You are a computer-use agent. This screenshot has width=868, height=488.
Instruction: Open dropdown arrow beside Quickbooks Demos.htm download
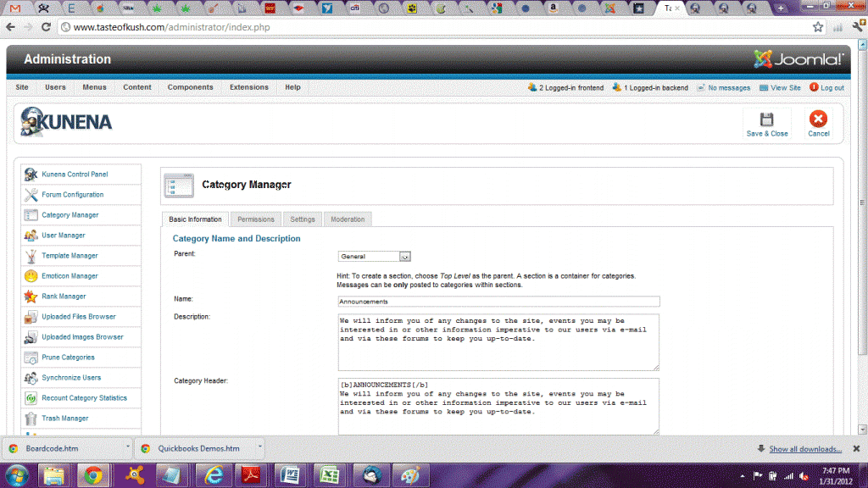(259, 447)
